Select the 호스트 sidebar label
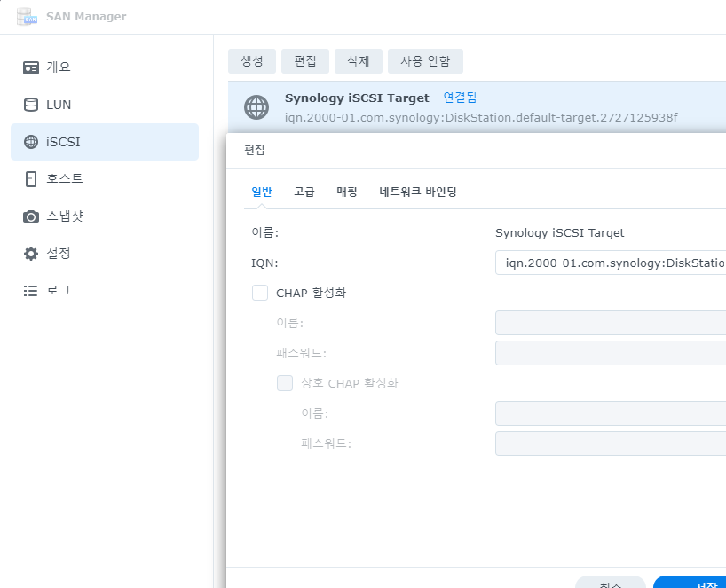Image resolution: width=726 pixels, height=588 pixels. (65, 178)
